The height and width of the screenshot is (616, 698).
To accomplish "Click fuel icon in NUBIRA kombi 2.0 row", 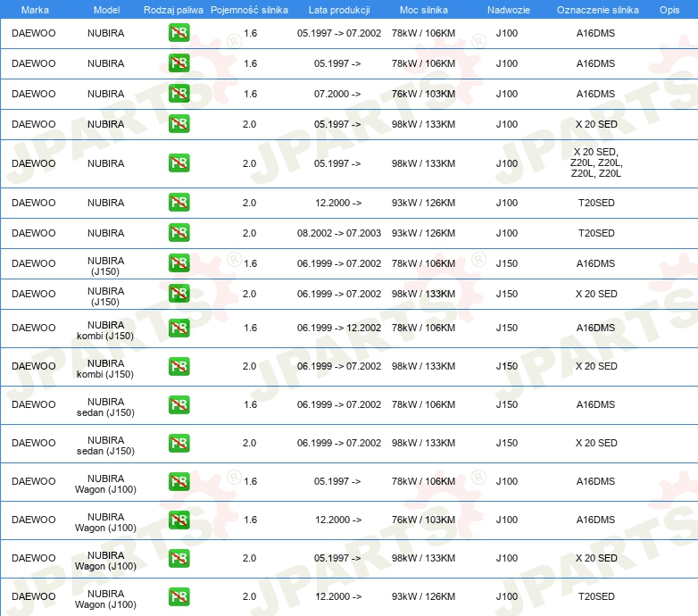I will coord(179,366).
